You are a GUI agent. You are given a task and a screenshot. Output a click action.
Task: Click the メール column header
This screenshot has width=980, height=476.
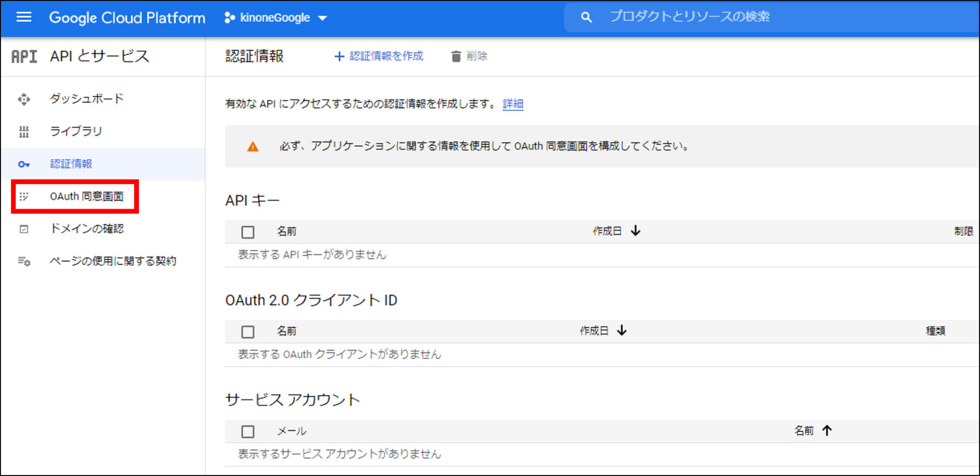[x=291, y=431]
